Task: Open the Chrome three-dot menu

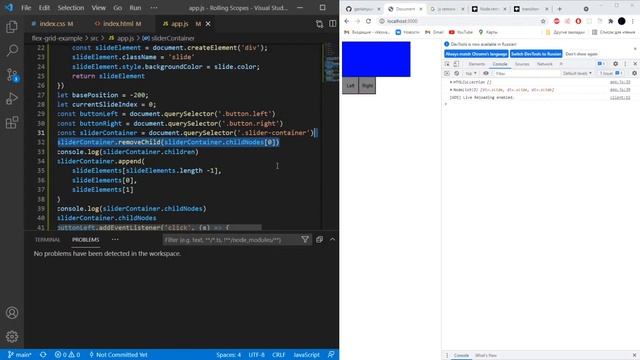Action: (x=633, y=21)
